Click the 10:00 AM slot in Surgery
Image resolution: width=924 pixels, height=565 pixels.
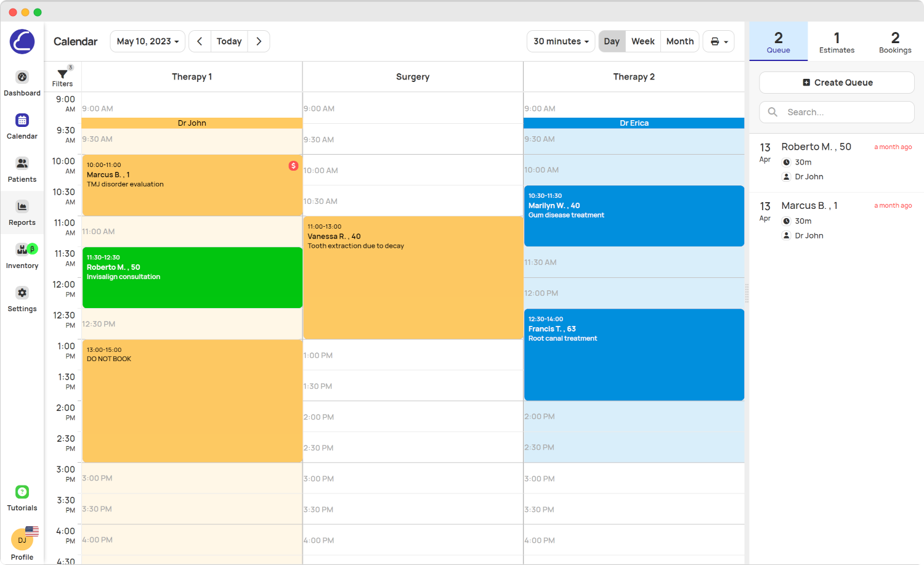click(x=413, y=170)
